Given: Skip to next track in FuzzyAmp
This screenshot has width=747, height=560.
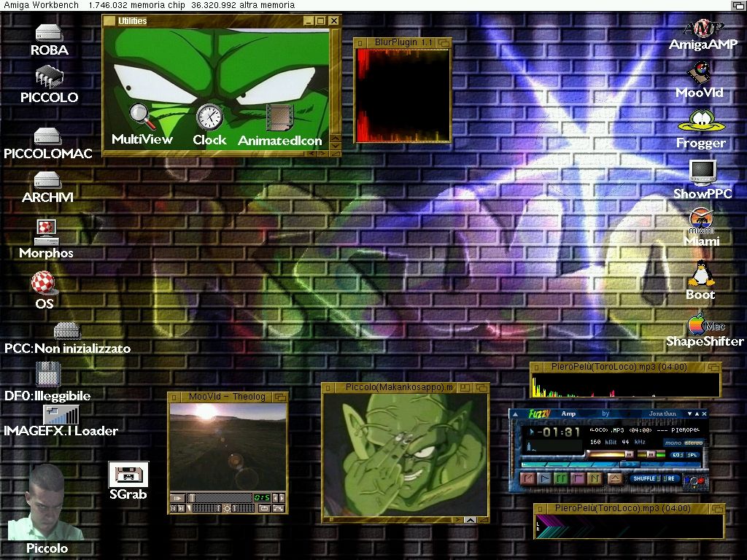Looking at the screenshot, I should [595, 478].
